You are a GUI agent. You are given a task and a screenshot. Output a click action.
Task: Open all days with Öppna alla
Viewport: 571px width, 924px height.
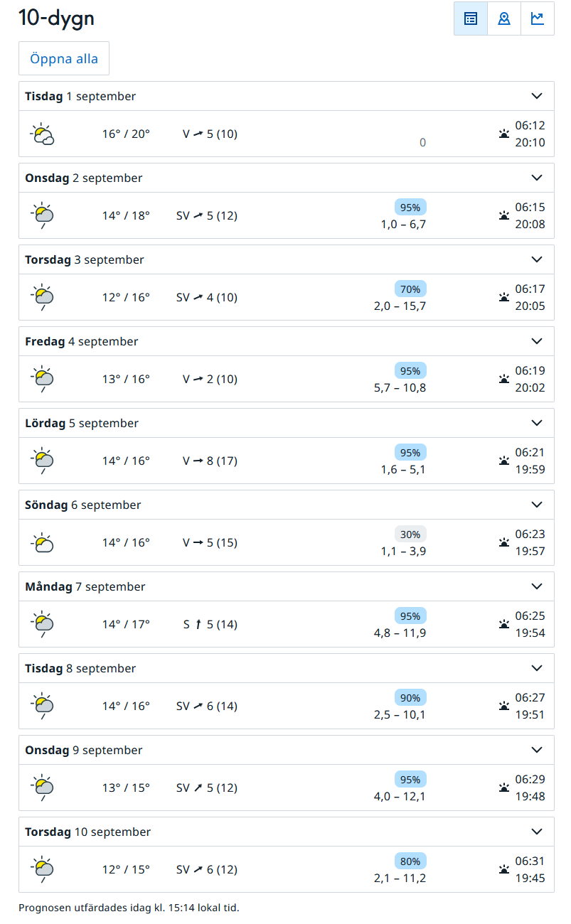click(x=64, y=58)
